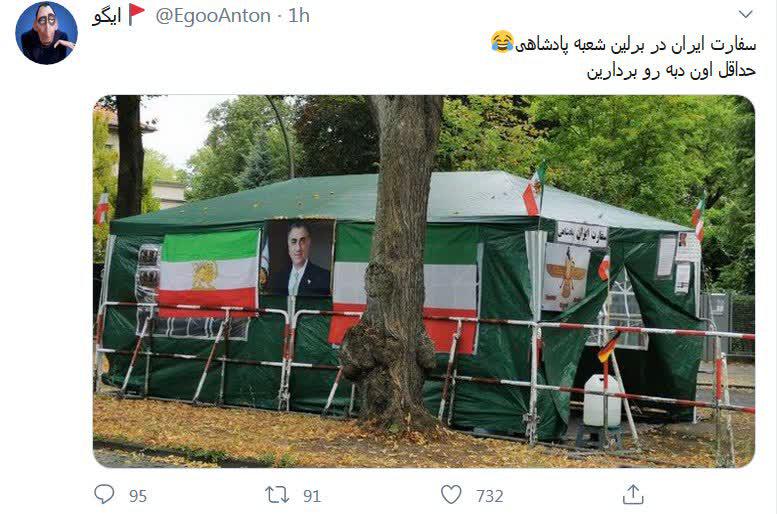This screenshot has width=777, height=514.
Task: Click the reply speech bubble icon
Action: pos(104,494)
